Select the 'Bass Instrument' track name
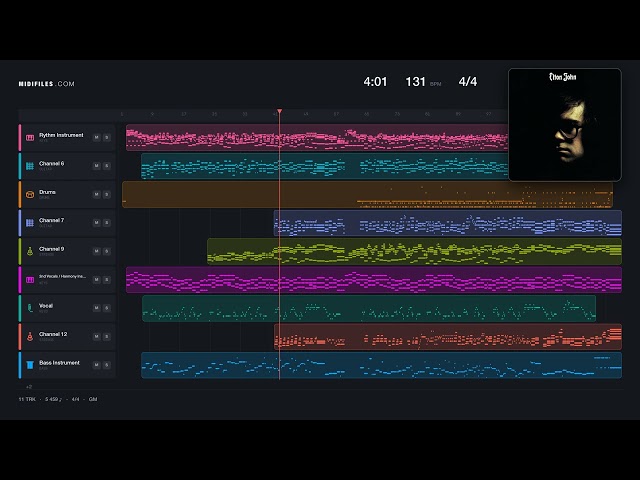This screenshot has height=480, width=640. 59,362
